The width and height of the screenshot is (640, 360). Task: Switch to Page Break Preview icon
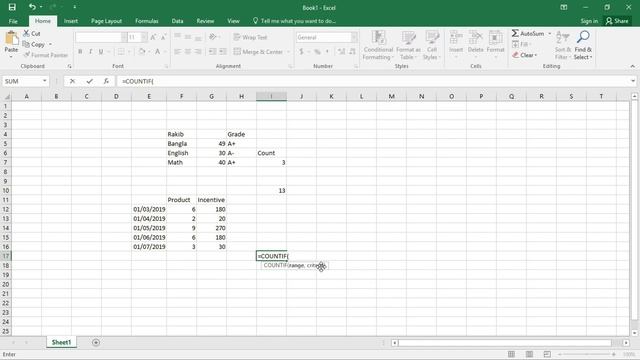(547, 354)
